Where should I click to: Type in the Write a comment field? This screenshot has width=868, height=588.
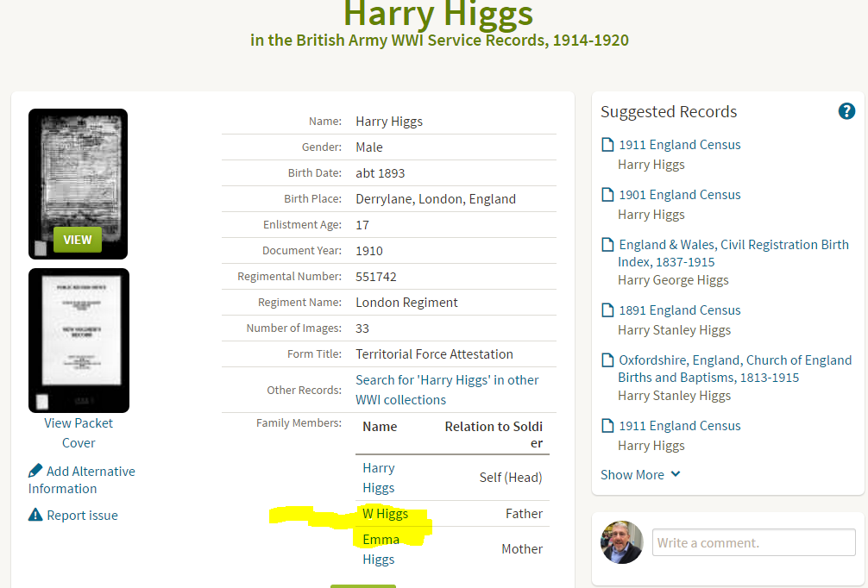[753, 542]
